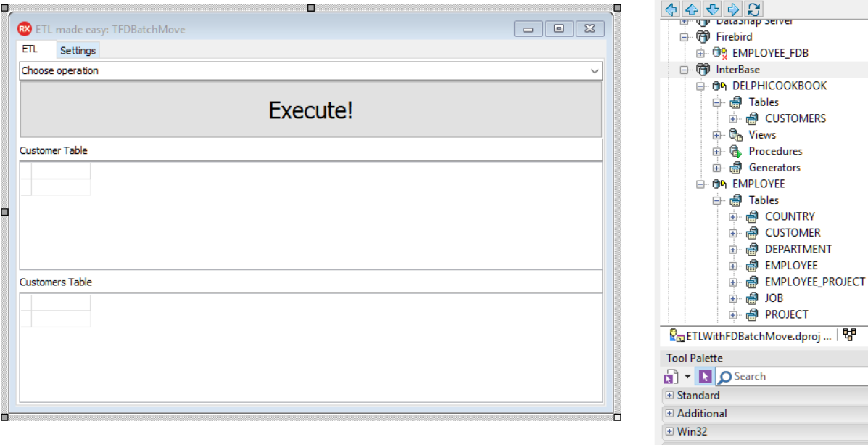Screen dimensions: 868x445
Task: Select the ETLWithFDBatchMove.dproj tab
Action: tap(751, 335)
